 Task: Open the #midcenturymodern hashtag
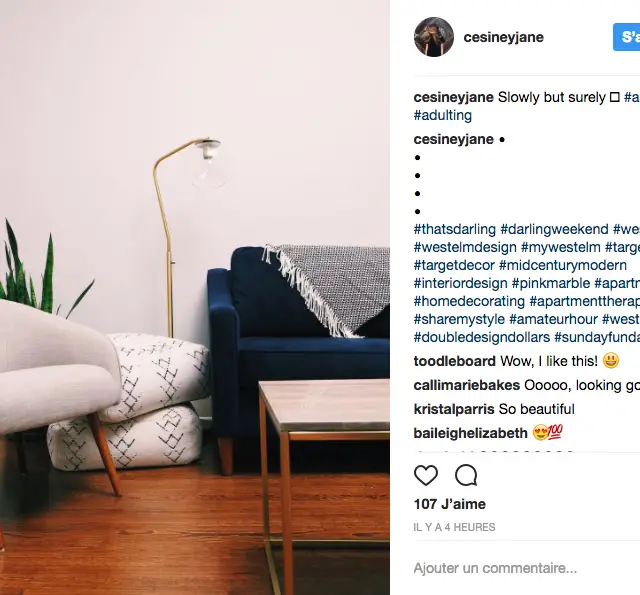(563, 265)
